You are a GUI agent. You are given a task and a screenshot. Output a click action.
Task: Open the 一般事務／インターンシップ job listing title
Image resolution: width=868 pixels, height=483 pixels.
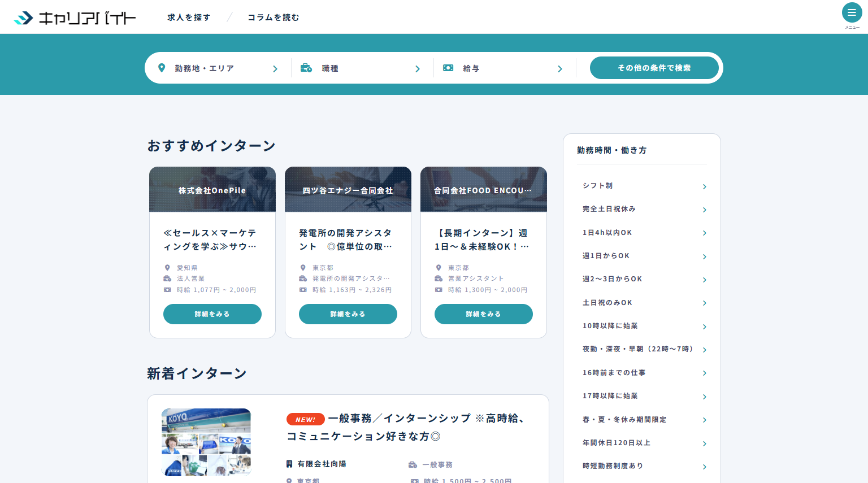[x=406, y=427]
